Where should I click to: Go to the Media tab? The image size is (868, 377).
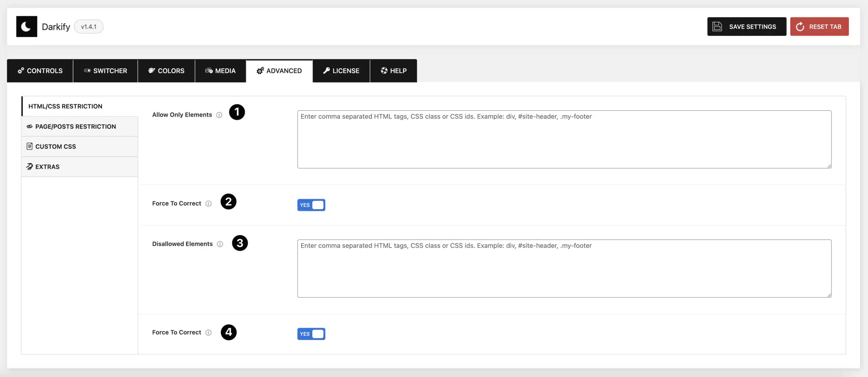[x=220, y=71]
